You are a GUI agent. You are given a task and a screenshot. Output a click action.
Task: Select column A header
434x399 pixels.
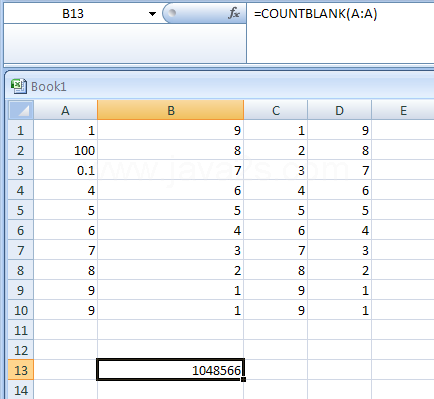(66, 110)
